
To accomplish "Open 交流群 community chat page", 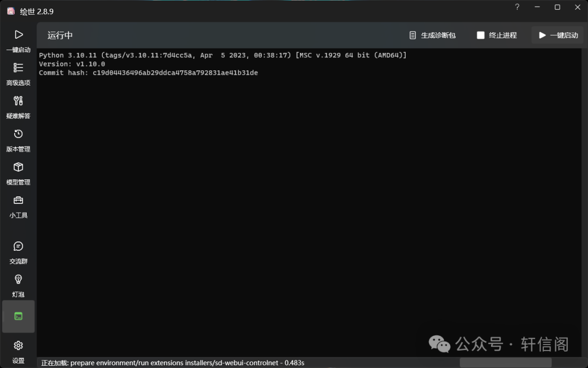I will [x=19, y=252].
